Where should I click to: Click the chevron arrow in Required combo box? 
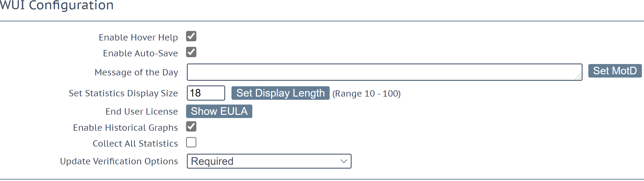[x=344, y=161]
